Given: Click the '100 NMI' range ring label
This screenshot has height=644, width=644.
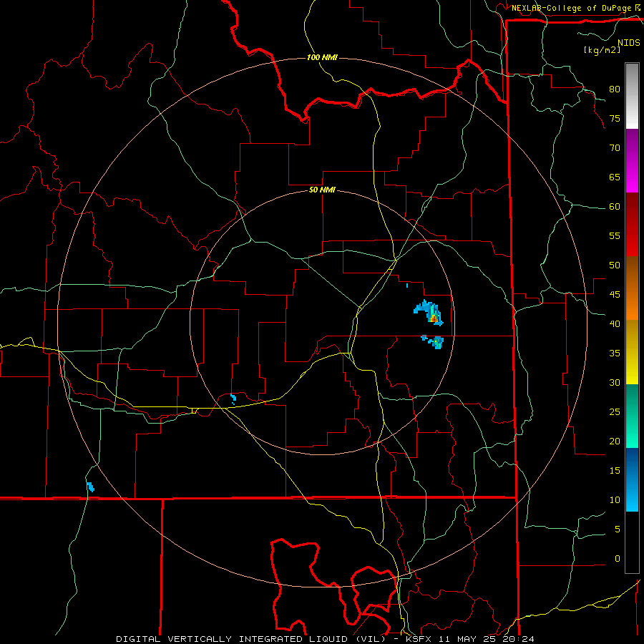Looking at the screenshot, I should pyautogui.click(x=322, y=57).
